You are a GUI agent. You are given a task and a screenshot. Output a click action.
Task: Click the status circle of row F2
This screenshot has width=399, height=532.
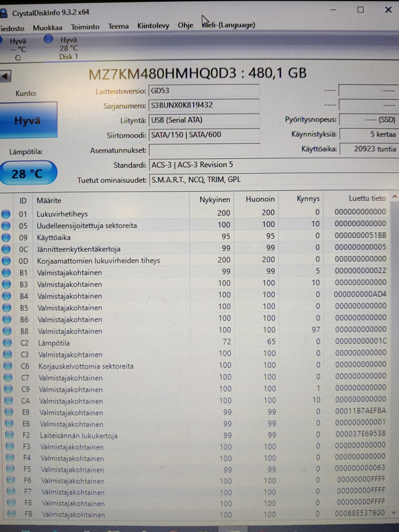(x=10, y=435)
